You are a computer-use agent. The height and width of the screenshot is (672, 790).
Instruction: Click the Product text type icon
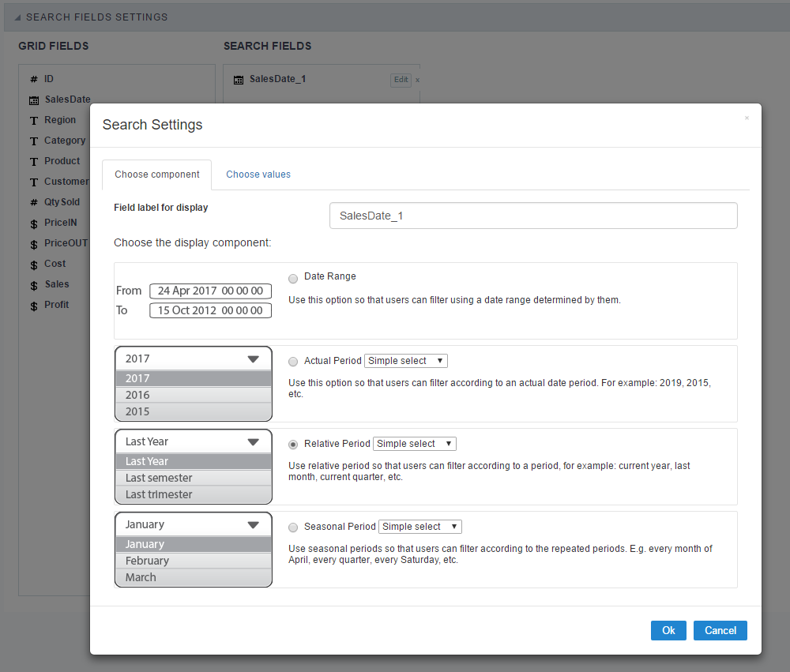[x=34, y=162]
